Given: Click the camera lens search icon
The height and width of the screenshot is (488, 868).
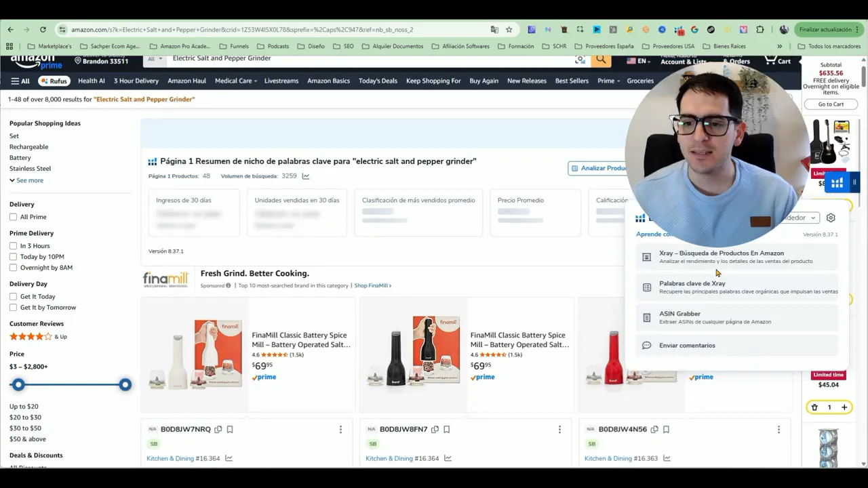Looking at the screenshot, I should click(580, 60).
